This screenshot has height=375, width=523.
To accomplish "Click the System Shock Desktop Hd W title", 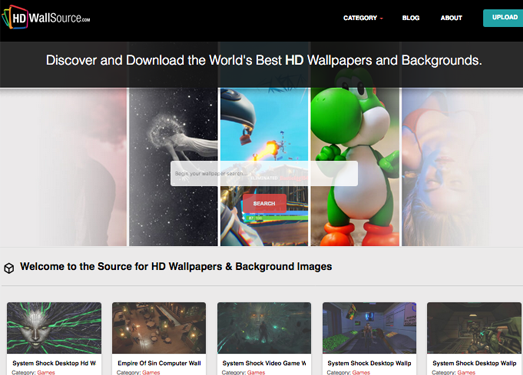I will click(x=54, y=363).
